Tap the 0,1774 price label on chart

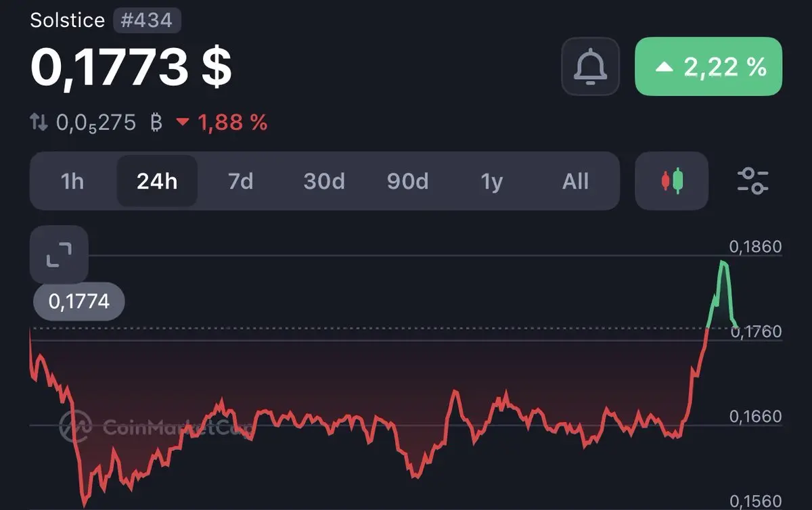(x=79, y=301)
